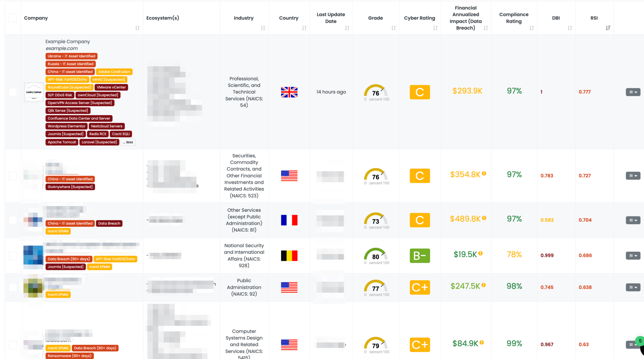
Task: Click info icon beside $354.8K
Action: coord(484,173)
